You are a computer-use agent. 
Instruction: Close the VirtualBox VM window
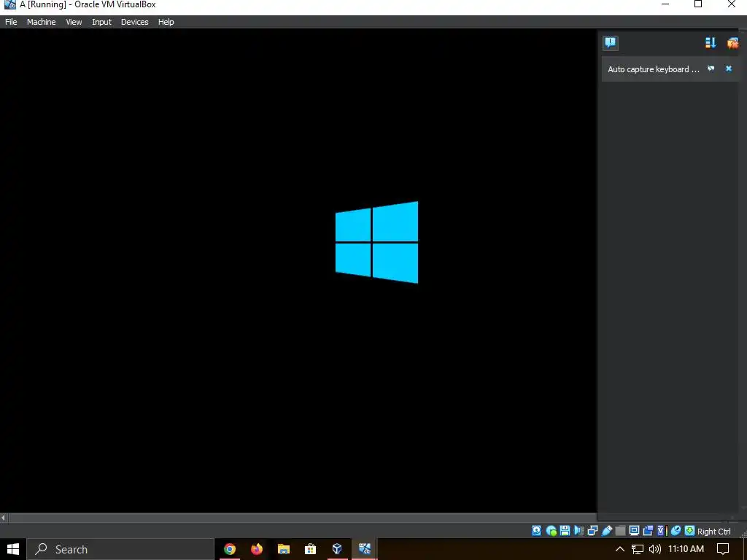point(732,4)
